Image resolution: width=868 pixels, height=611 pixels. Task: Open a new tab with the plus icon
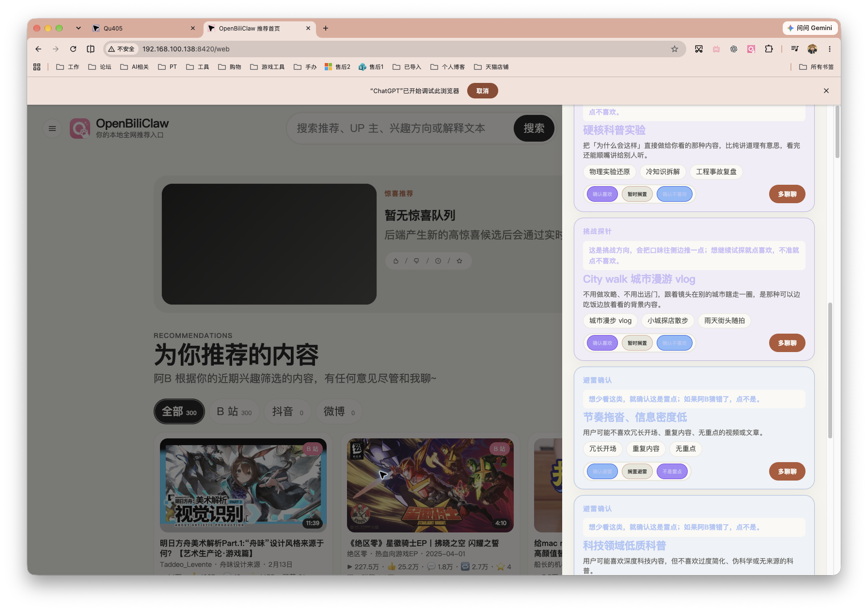326,28
